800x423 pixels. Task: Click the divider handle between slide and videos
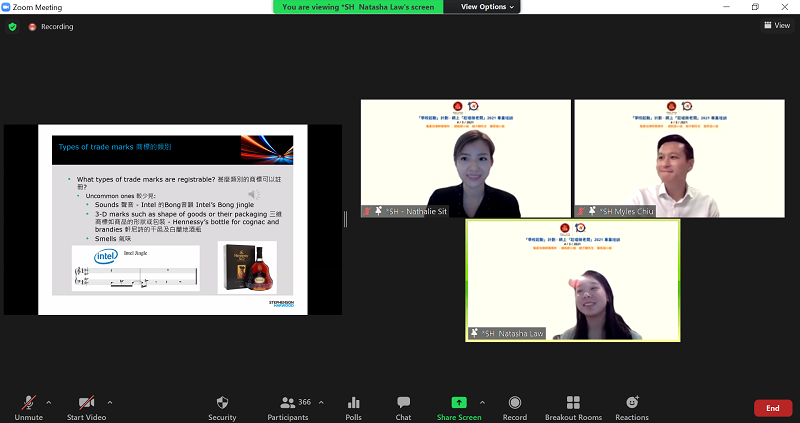(347, 218)
